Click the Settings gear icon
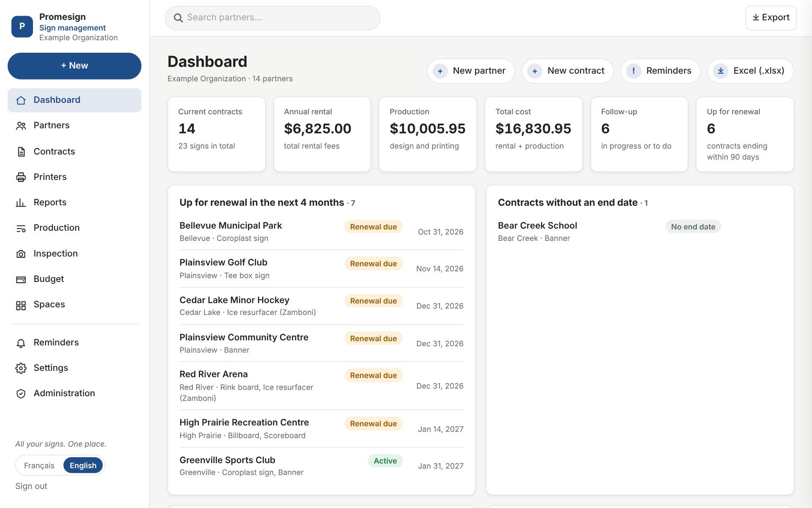Screen dimensions: 812x508 point(21,368)
